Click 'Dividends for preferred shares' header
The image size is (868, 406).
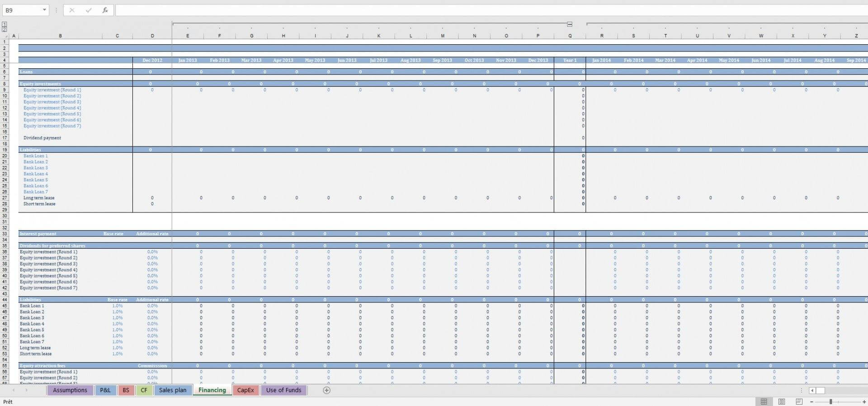click(52, 245)
